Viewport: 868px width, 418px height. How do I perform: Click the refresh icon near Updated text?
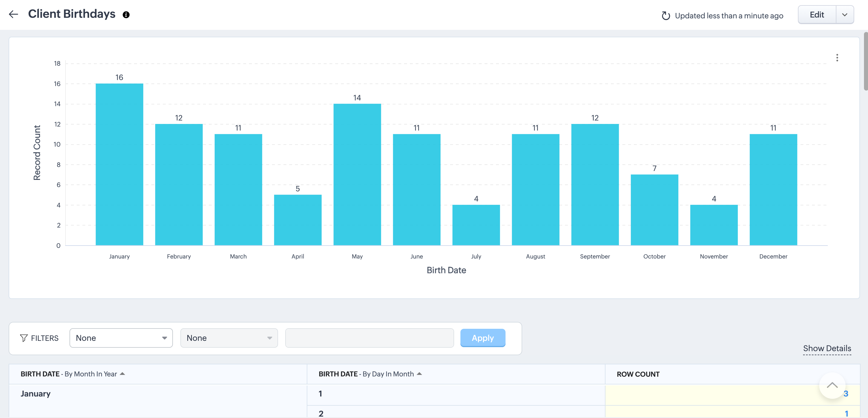pyautogui.click(x=666, y=16)
